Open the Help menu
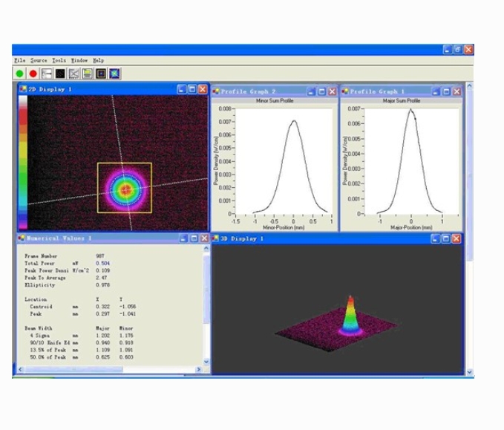504x430 pixels. [x=98, y=60]
